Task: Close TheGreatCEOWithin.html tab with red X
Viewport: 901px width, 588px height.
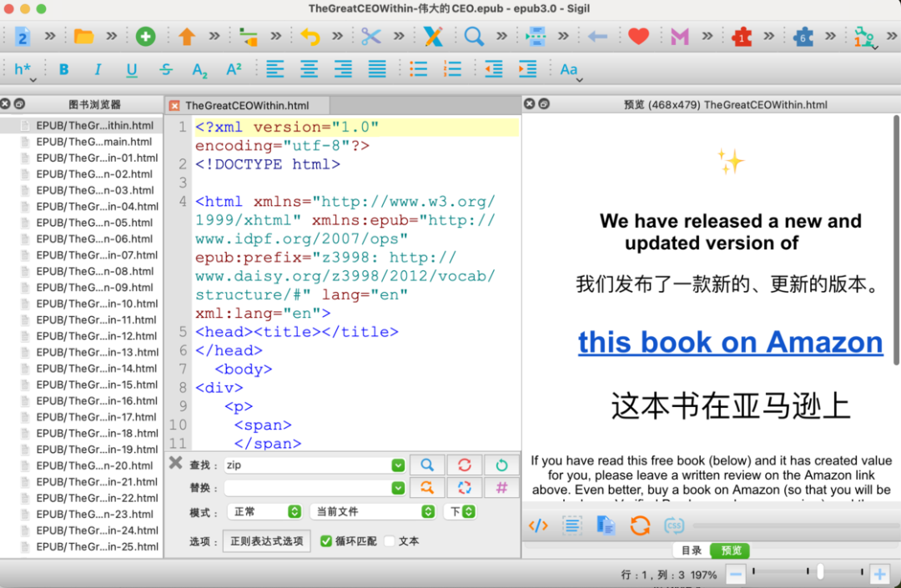Action: point(174,106)
